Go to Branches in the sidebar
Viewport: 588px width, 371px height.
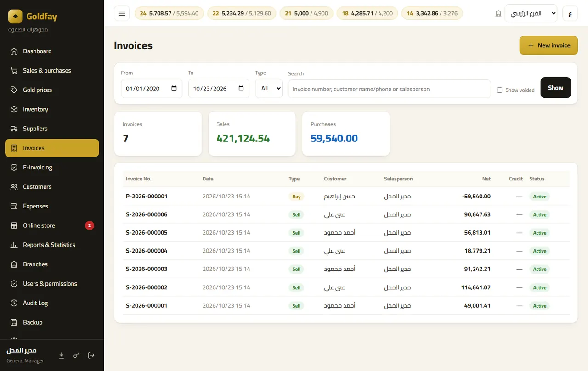[x=52, y=264]
